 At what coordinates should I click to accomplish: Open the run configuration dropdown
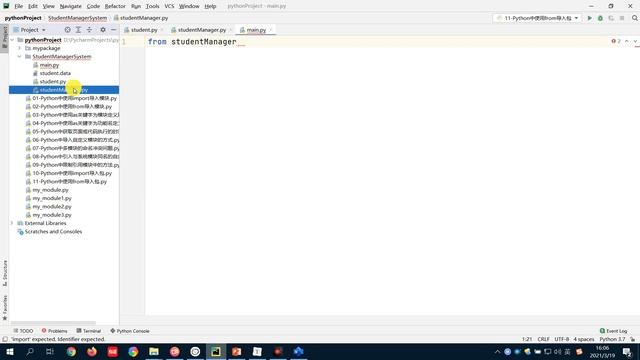[x=538, y=18]
